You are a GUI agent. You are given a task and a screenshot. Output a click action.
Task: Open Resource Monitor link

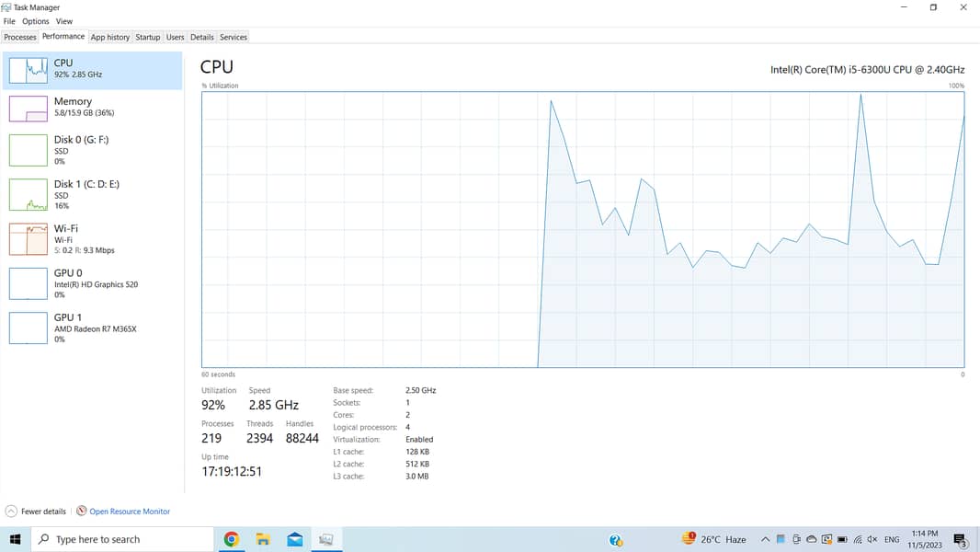click(x=129, y=512)
